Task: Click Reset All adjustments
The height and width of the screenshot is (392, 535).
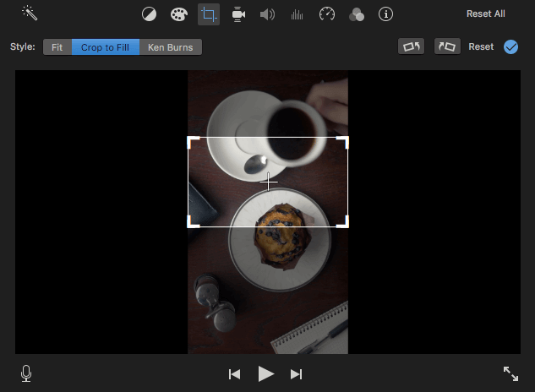Action: (x=485, y=14)
